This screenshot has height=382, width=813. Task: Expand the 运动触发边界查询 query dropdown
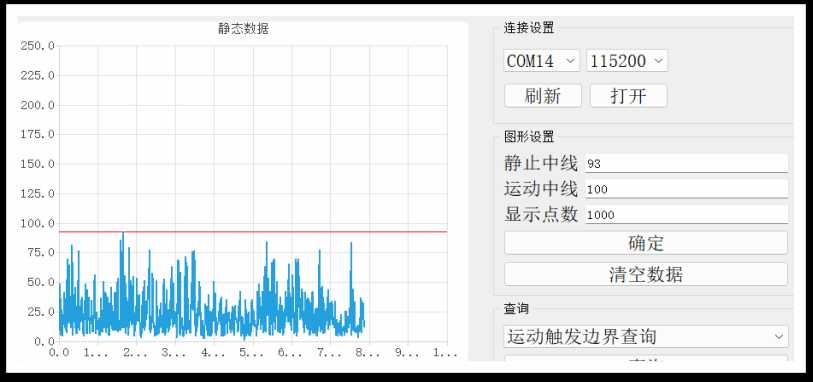pos(646,336)
